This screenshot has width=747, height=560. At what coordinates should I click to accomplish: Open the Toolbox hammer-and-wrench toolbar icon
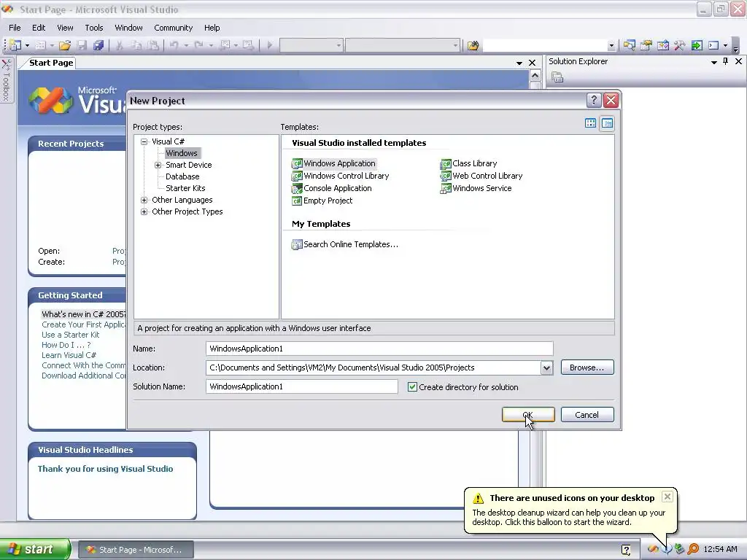coord(679,46)
